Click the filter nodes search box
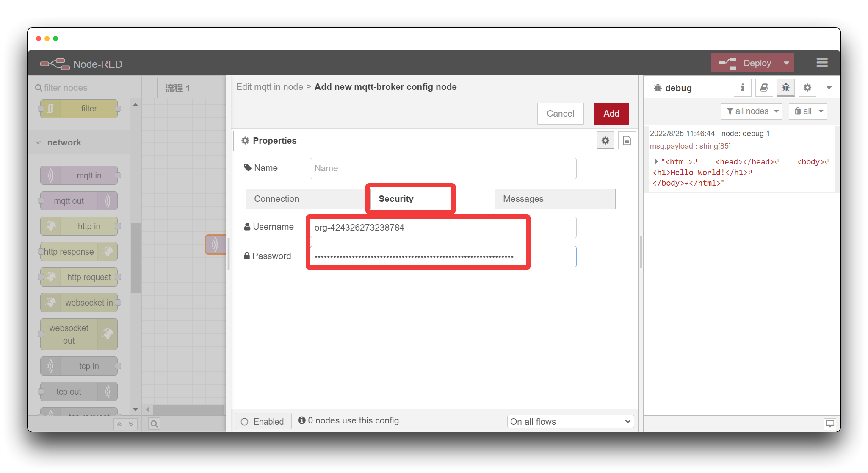The height and width of the screenshot is (473, 868). [x=85, y=88]
